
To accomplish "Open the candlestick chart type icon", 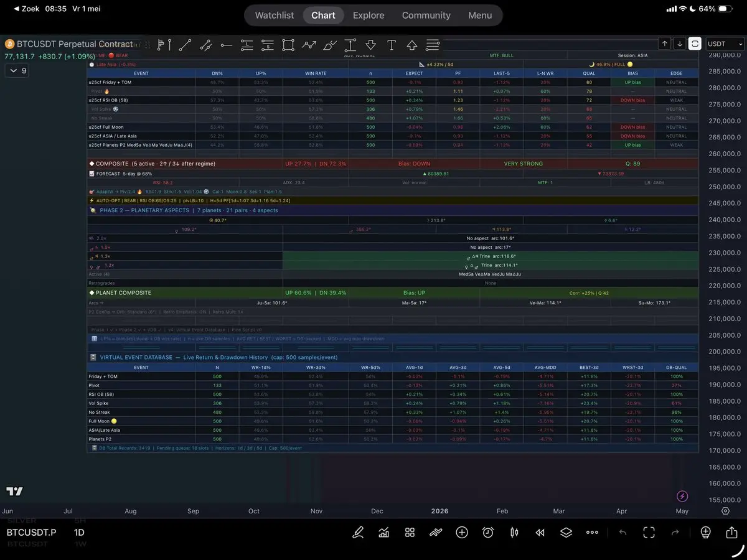I will (514, 532).
